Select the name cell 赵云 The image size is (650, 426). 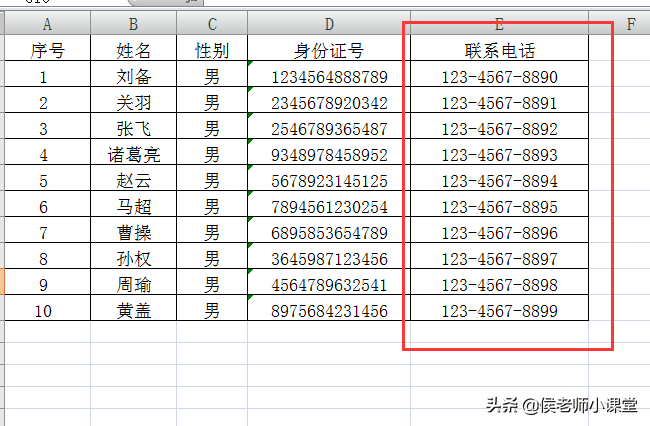point(133,178)
